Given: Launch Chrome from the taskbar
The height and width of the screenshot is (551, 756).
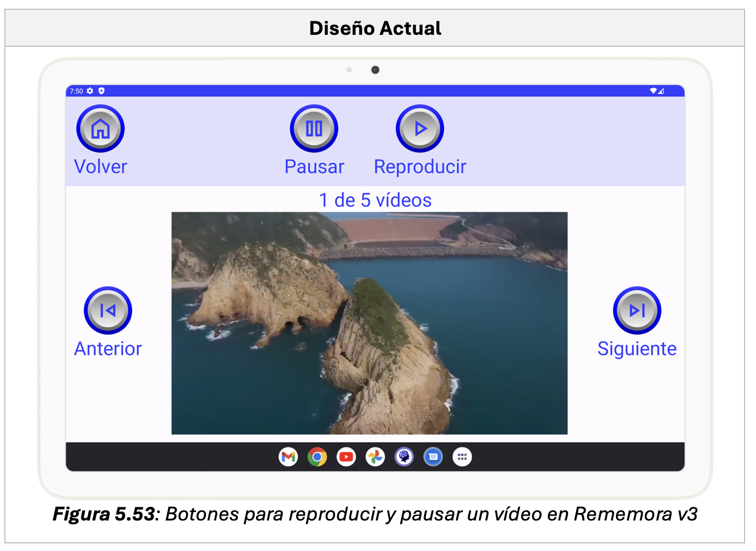Looking at the screenshot, I should point(317,457).
